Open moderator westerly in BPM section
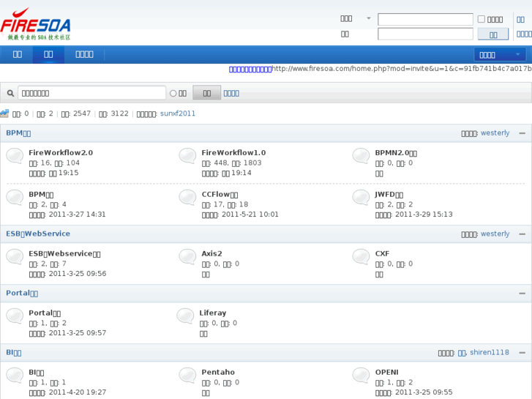 point(495,133)
